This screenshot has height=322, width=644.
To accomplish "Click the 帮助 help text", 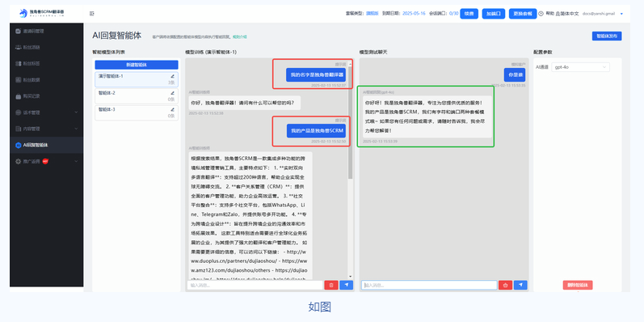I will tap(549, 14).
